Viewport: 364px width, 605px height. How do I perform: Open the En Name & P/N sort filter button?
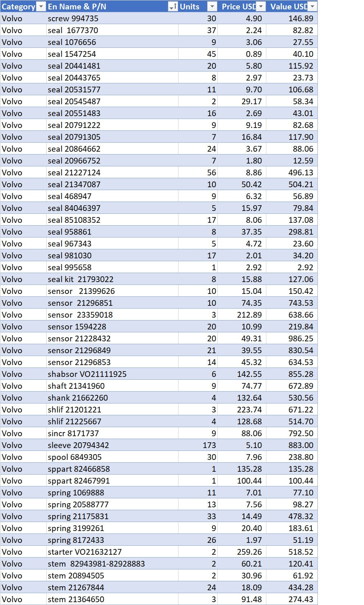coord(173,7)
